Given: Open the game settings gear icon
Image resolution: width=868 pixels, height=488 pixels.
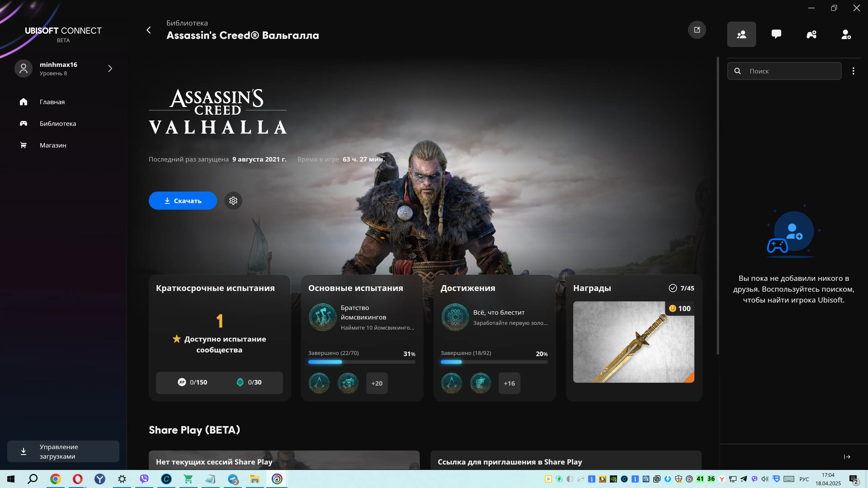Looking at the screenshot, I should coord(233,201).
